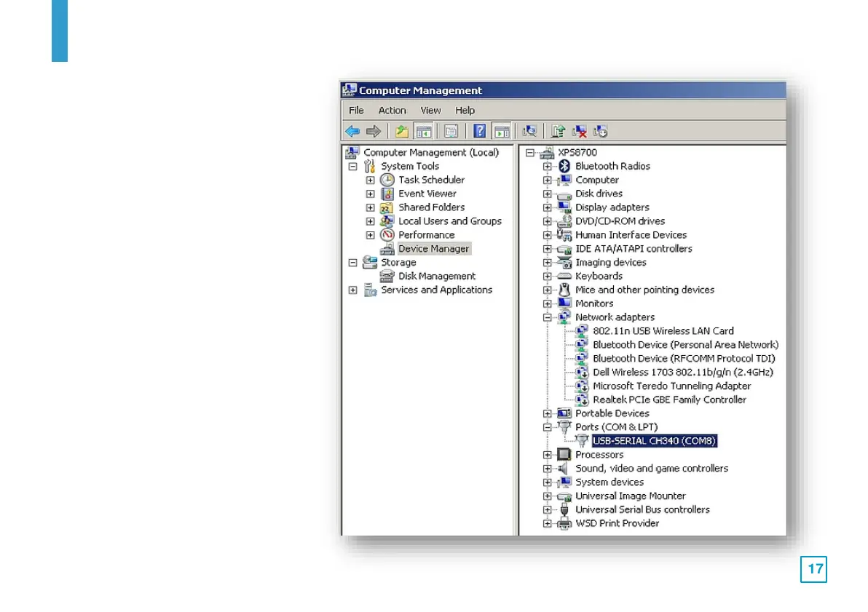The image size is (868, 612).
Task: Expand Services and Applications in left tree
Action: click(x=353, y=290)
